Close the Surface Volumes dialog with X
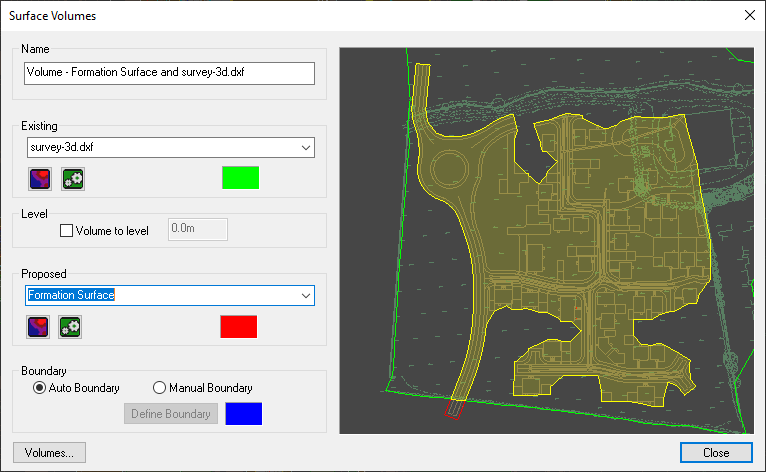Screen dimensions: 766x472 (750, 15)
